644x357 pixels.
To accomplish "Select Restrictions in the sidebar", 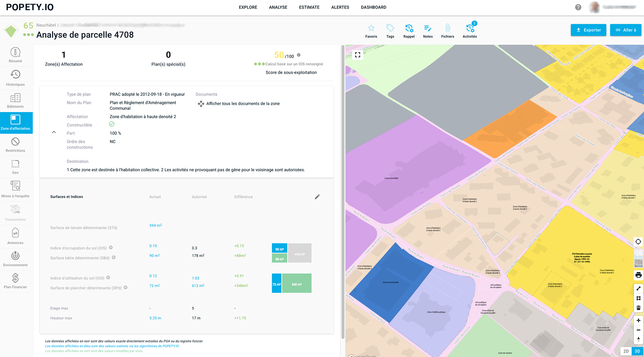I will 15,145.
